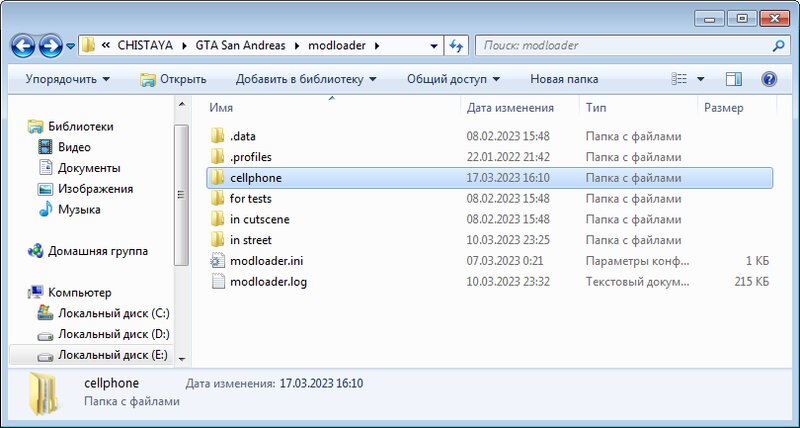Open Help via question mark icon
This screenshot has width=800, height=428.
click(769, 79)
